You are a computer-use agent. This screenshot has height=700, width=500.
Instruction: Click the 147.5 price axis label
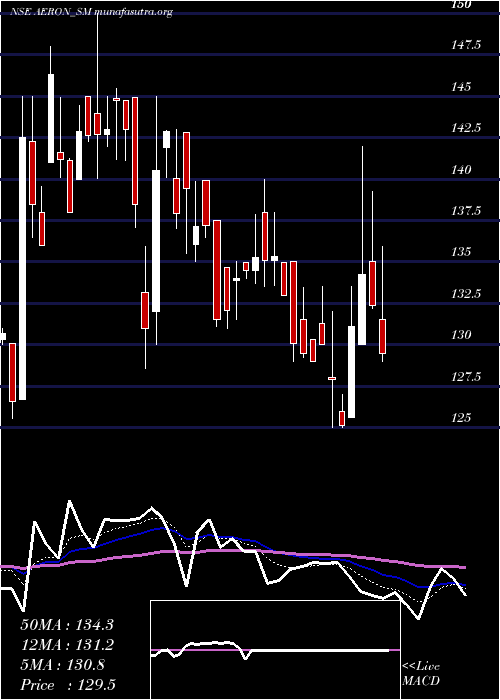(x=464, y=45)
